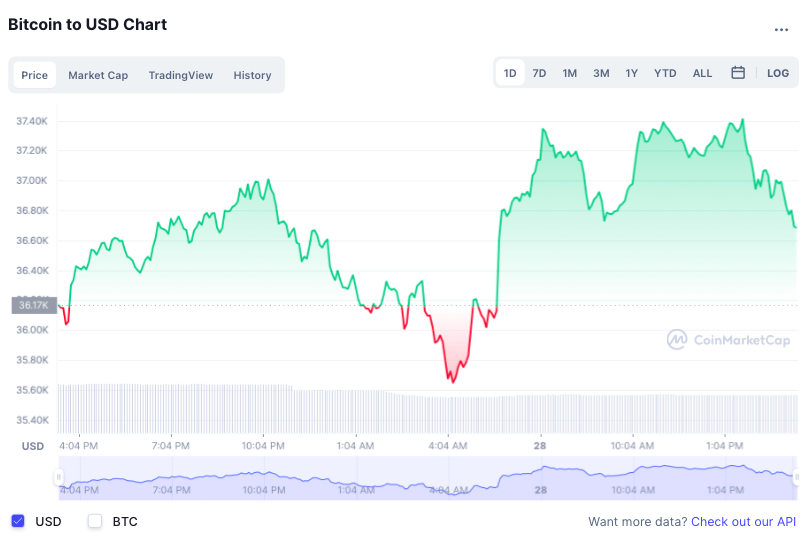The width and height of the screenshot is (811, 556).
Task: Switch to the Price tab
Action: coord(35,75)
